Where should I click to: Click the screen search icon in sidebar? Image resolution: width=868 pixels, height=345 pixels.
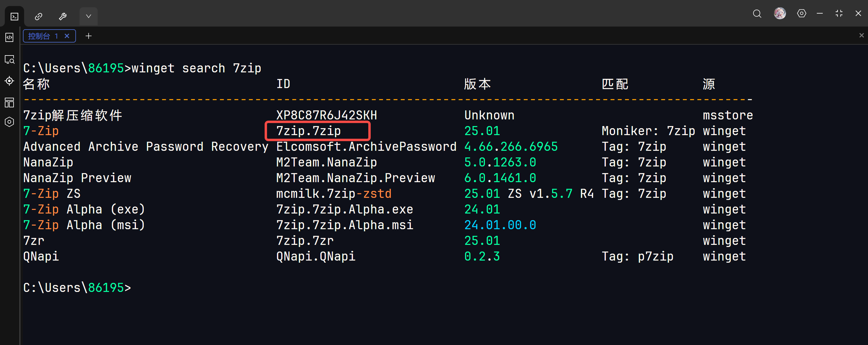[9, 60]
